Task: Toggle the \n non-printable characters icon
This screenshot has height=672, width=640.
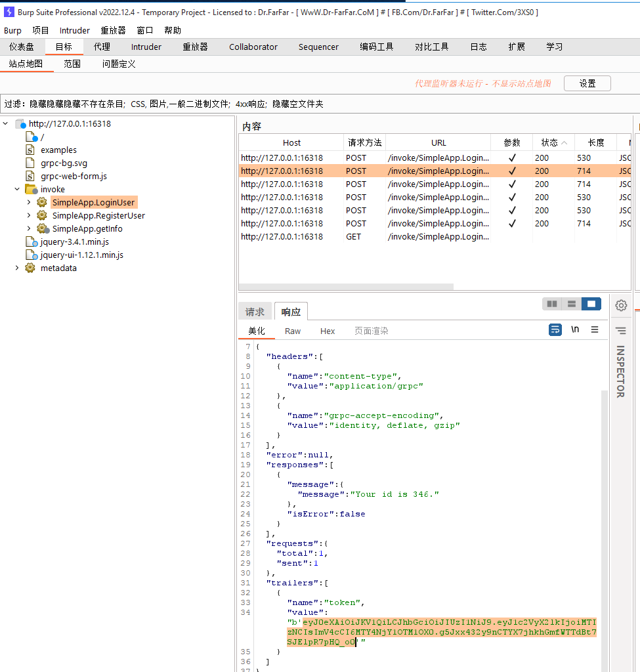Action: pos(575,330)
